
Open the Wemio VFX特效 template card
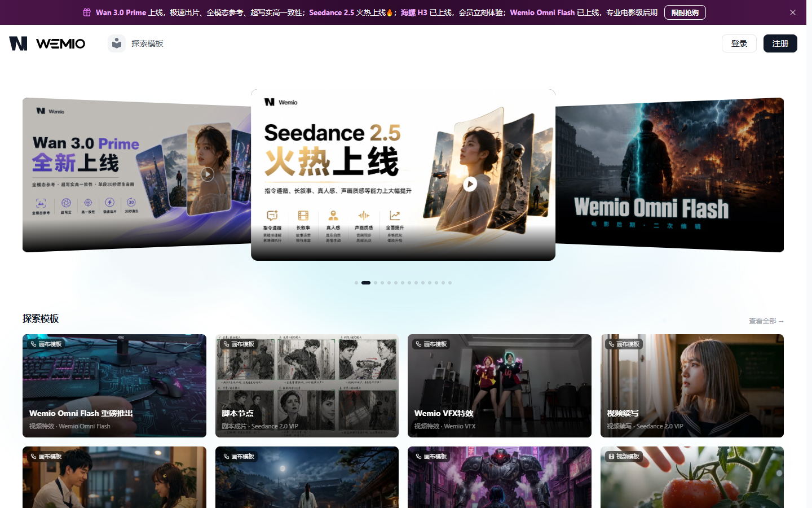500,386
